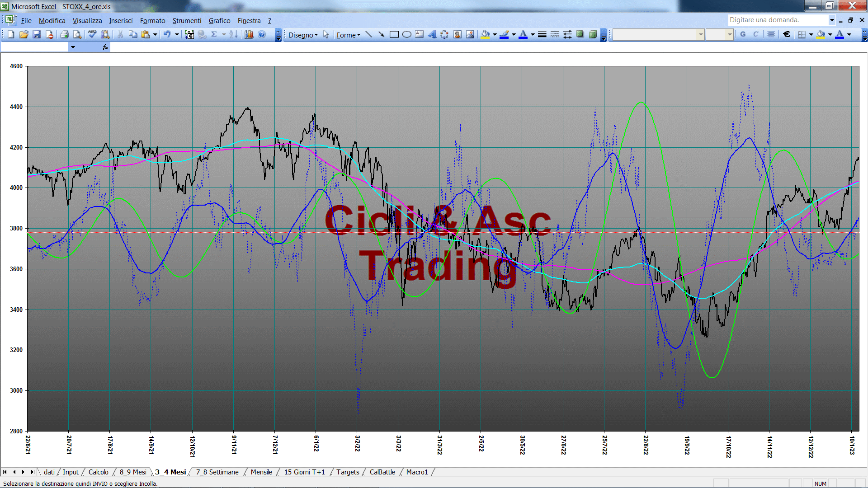The height and width of the screenshot is (488, 868).
Task: Insert a Text Box with the drawing toolbar icon
Action: 419,34
